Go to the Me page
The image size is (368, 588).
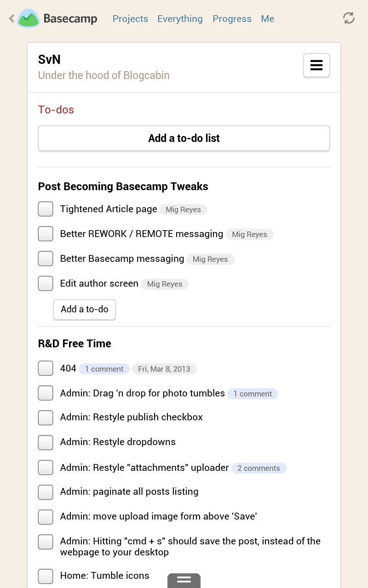267,19
